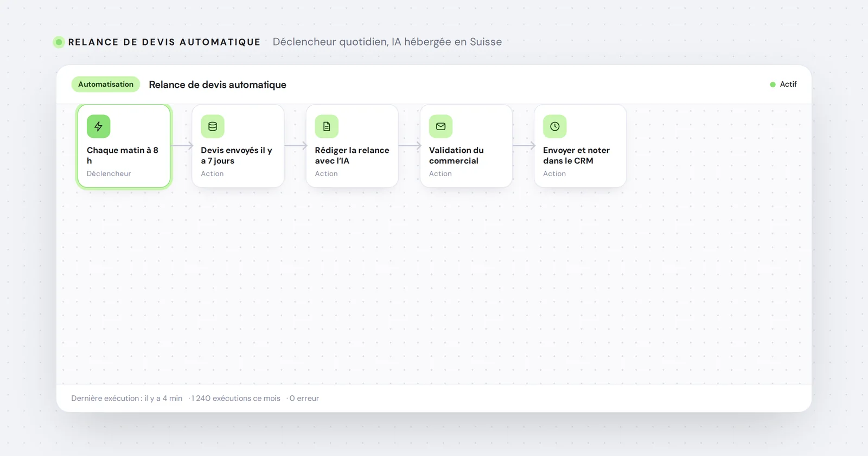Click Action label under Envoyer et noter
868x456 pixels.
point(554,174)
